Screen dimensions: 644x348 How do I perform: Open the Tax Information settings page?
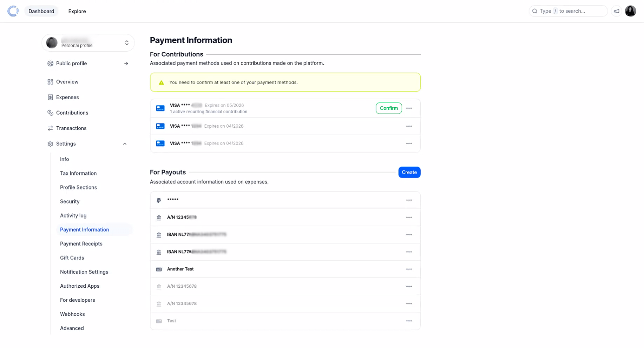click(78, 173)
